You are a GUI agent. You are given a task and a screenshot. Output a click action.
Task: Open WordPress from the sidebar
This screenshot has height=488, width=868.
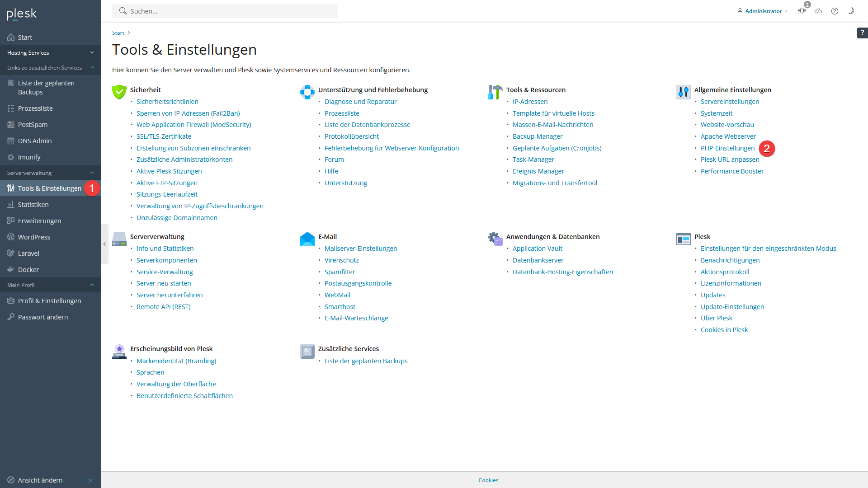point(34,237)
